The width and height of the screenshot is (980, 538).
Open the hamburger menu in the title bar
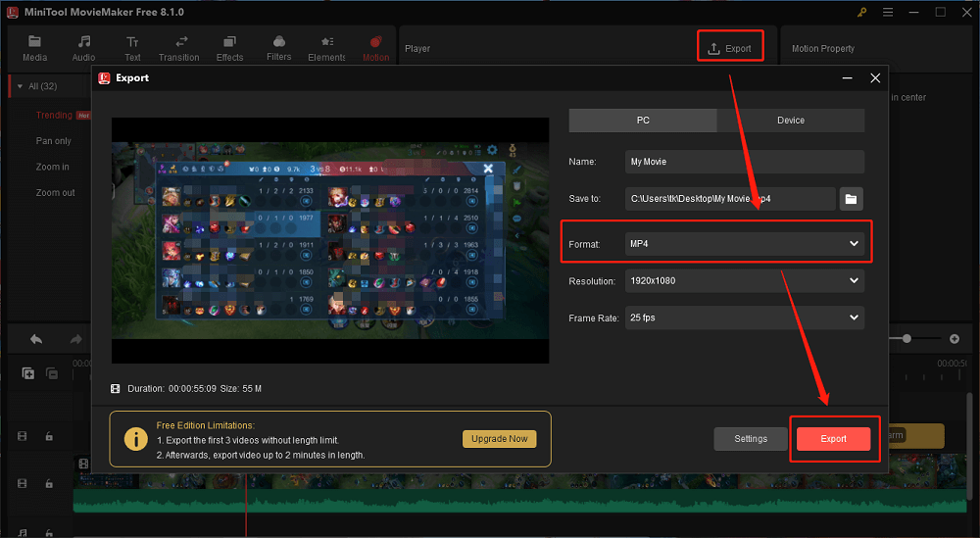[x=888, y=12]
